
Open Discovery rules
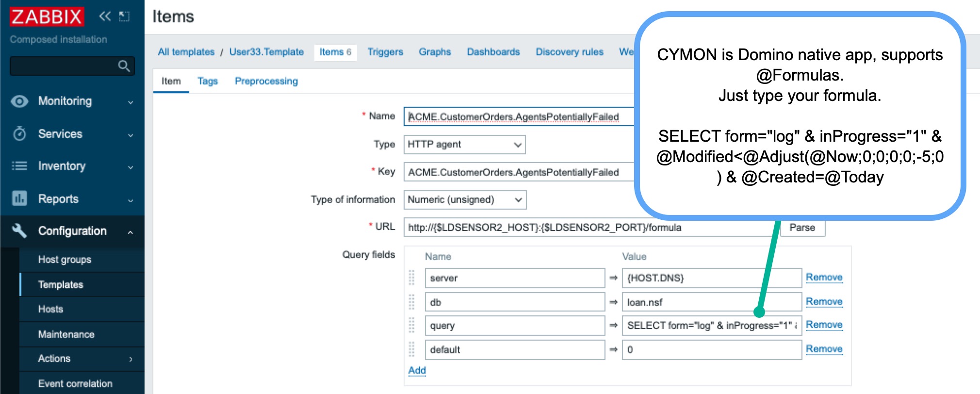pyautogui.click(x=570, y=52)
